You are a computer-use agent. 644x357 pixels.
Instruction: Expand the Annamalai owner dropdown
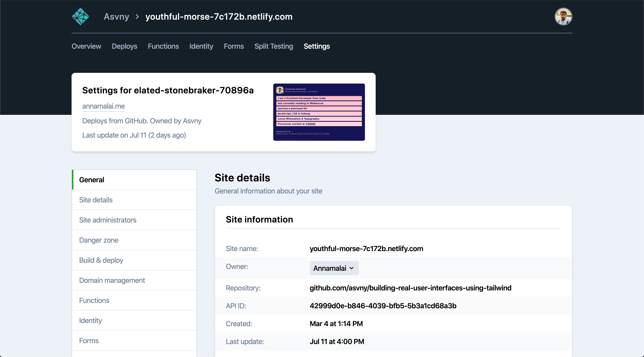pos(334,268)
